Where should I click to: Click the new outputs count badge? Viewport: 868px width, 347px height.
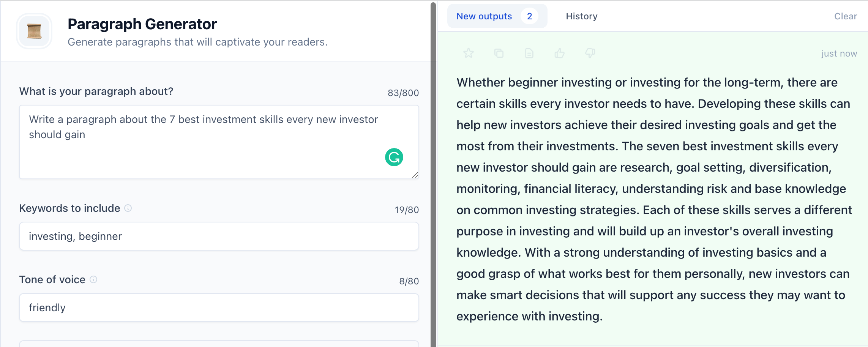tap(530, 16)
